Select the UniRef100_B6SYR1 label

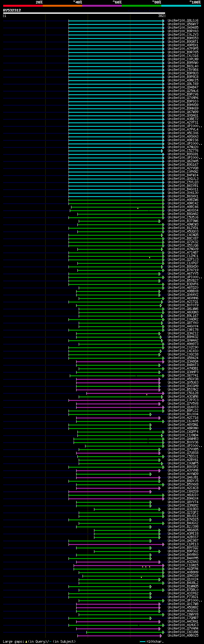click(x=183, y=186)
